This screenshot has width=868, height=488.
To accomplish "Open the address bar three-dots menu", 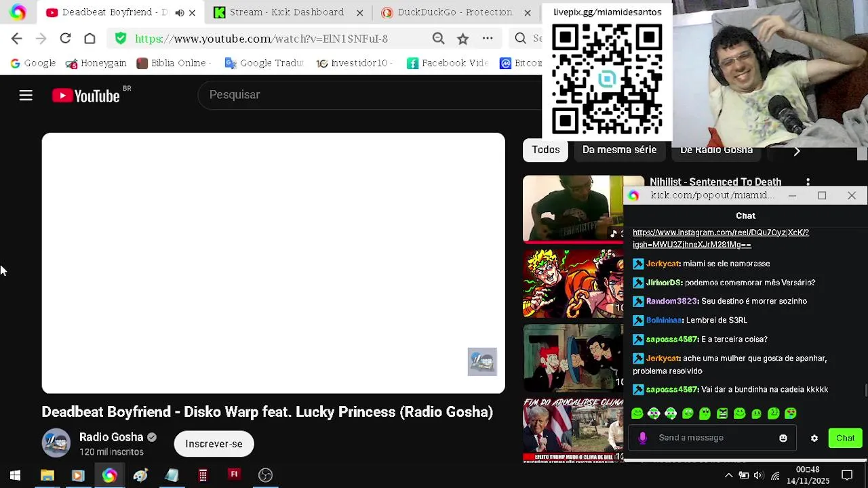I will point(488,39).
